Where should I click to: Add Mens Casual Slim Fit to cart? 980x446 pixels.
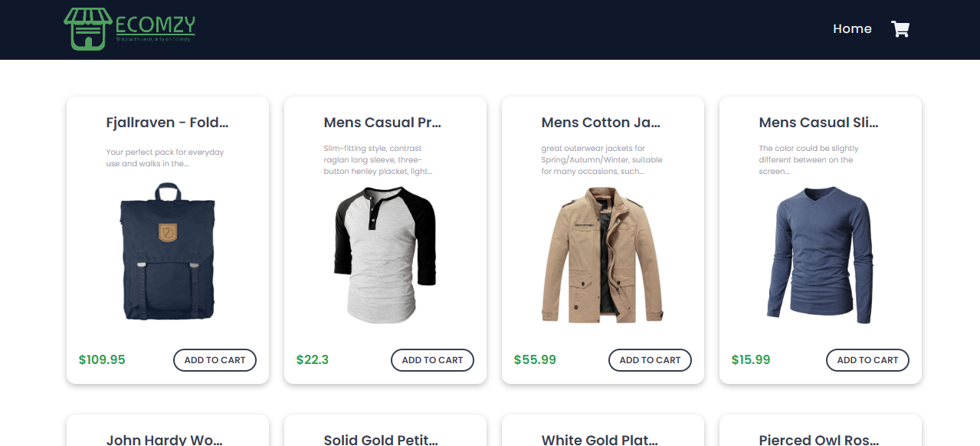[x=867, y=360]
